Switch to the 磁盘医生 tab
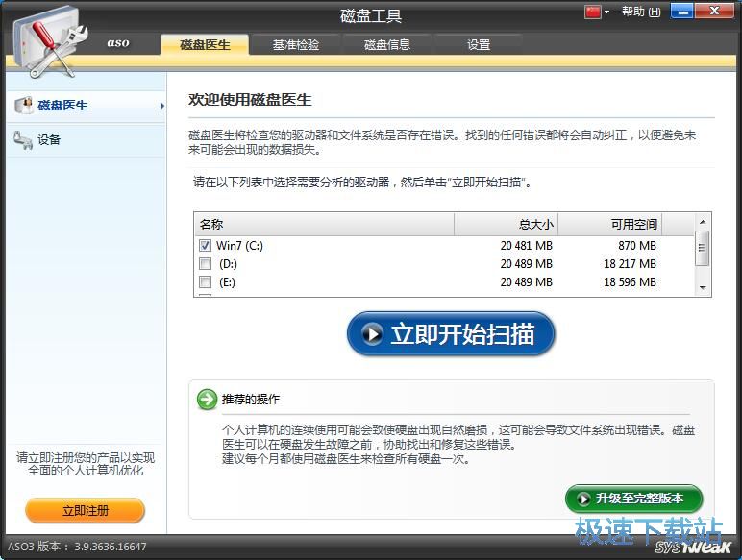The height and width of the screenshot is (560, 742). point(205,44)
